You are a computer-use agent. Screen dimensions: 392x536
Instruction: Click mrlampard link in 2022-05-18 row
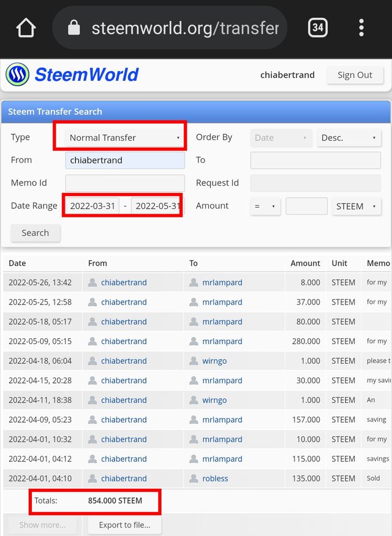222,322
